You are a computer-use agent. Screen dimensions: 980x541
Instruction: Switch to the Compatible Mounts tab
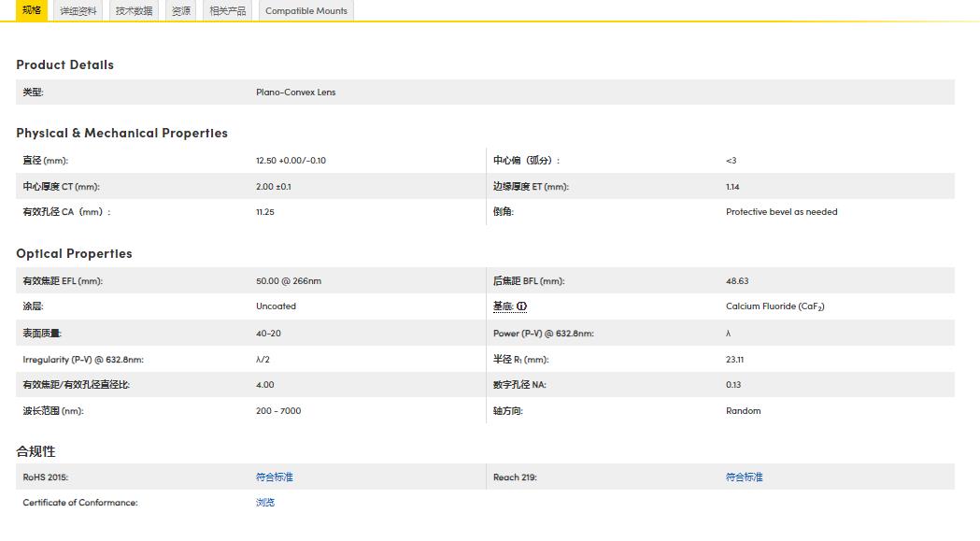pos(305,11)
